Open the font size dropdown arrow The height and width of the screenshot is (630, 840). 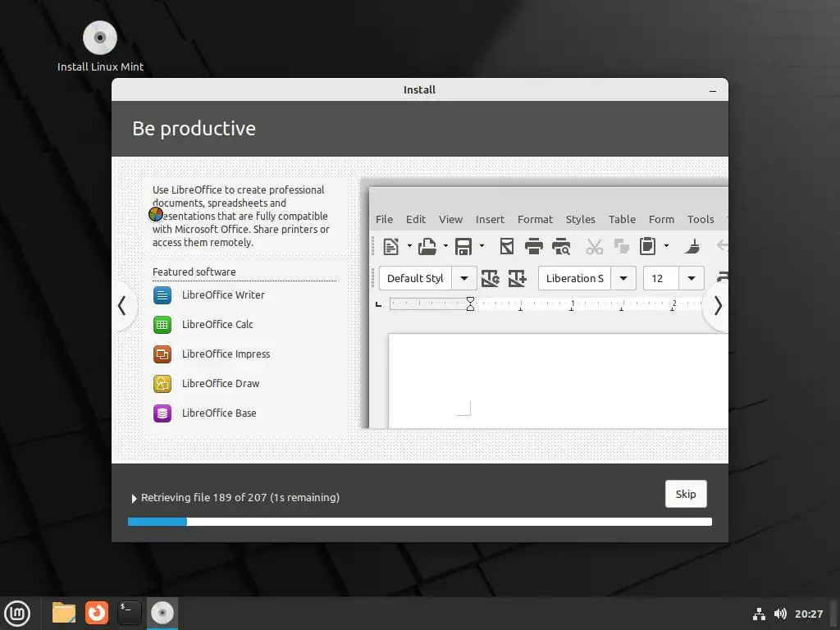click(x=692, y=279)
